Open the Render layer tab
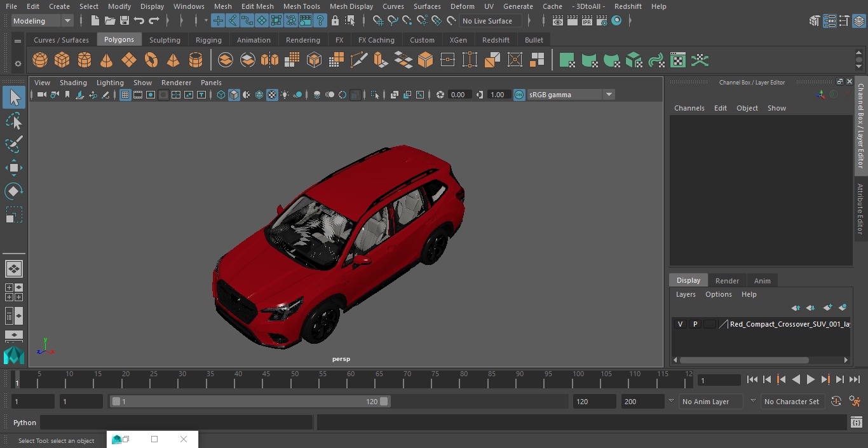868x448 pixels. [727, 281]
